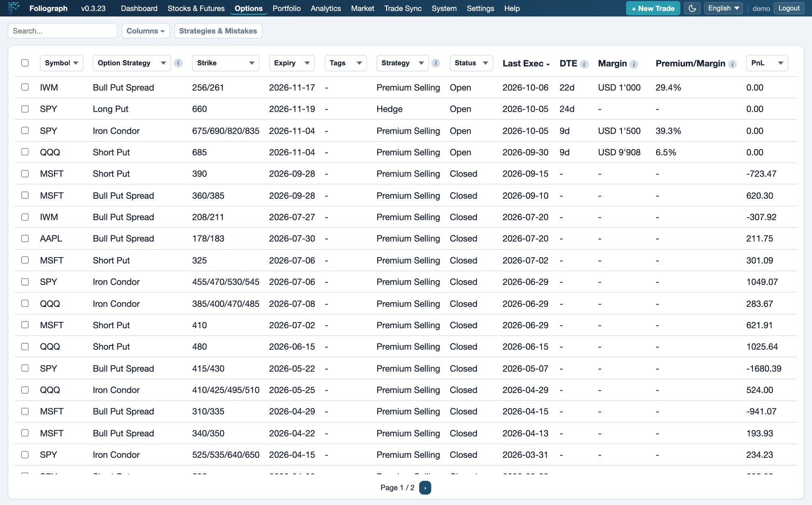This screenshot has height=505, width=812.
Task: Click strike 455/470/530/545 cell
Action: coord(226,282)
